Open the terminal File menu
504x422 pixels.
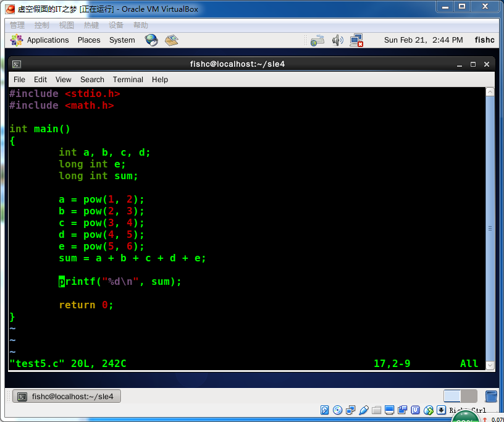(x=19, y=80)
